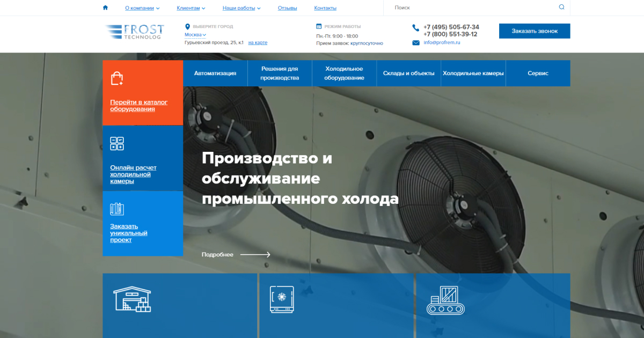The width and height of the screenshot is (644, 338).
Task: Call +7 (800) 551-39-12 number
Action: [450, 34]
